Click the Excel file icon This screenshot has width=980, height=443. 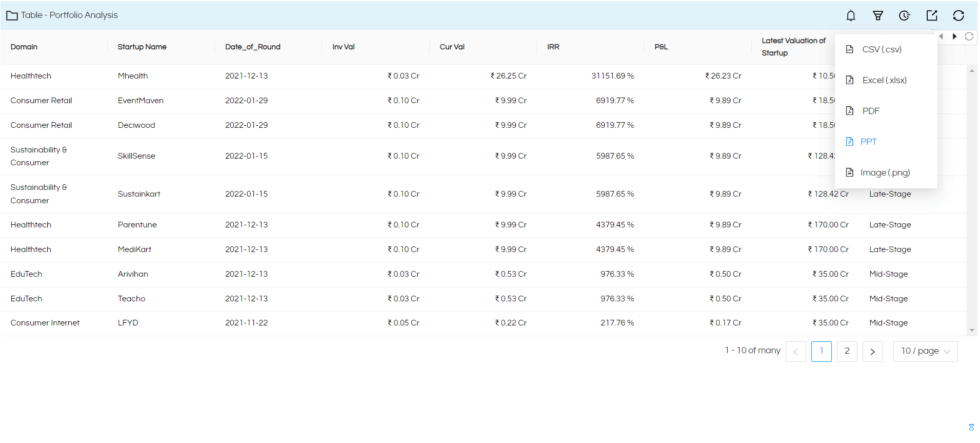tap(850, 80)
